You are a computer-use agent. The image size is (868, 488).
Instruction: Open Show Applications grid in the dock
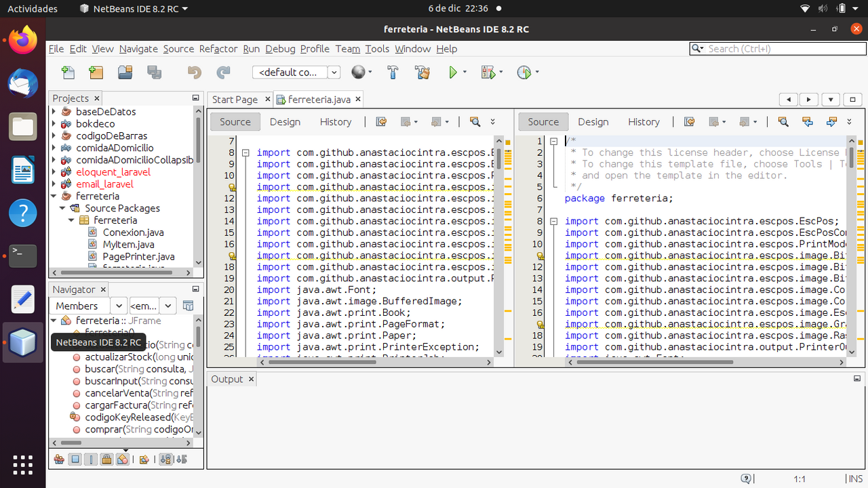pyautogui.click(x=22, y=464)
